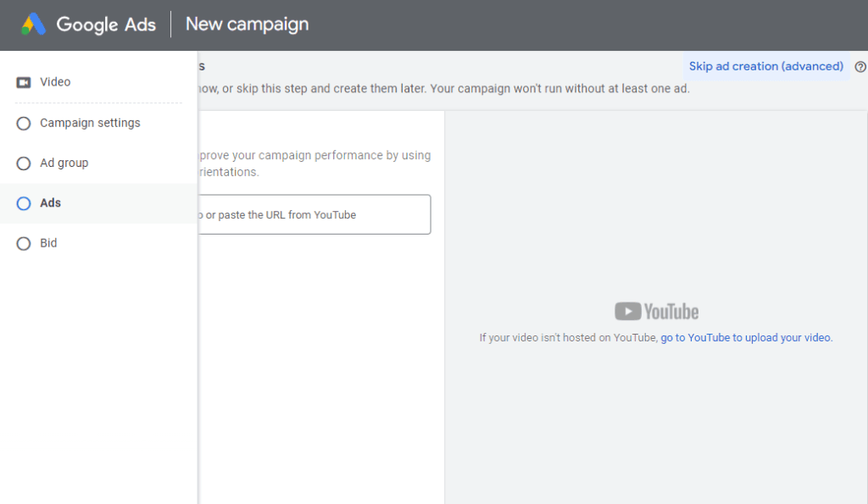
Task: Select the Ad group step circle
Action: coord(24,163)
